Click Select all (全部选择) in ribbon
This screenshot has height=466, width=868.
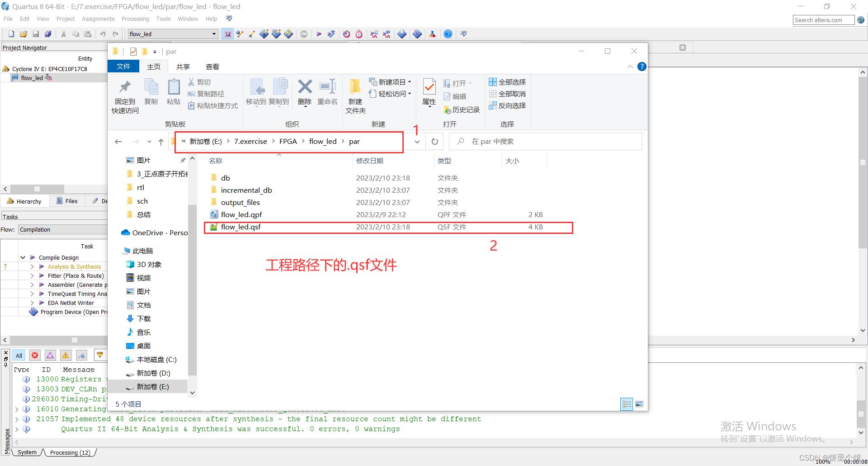pos(507,82)
